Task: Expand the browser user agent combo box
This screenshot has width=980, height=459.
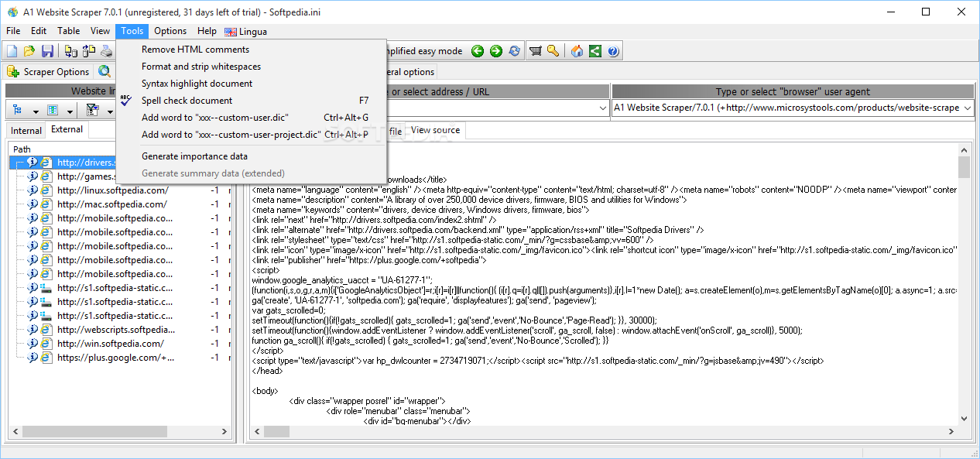Action: (967, 108)
